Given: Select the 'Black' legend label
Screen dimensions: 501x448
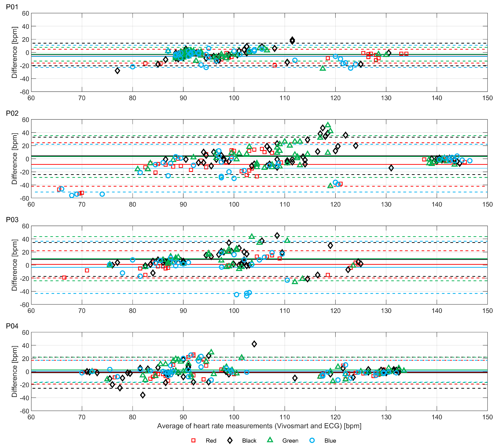Looking at the screenshot, I should (249, 441).
